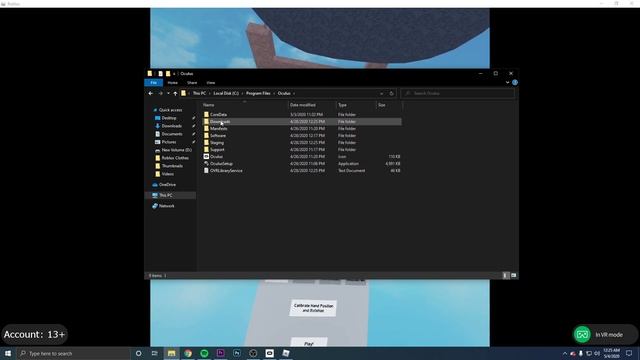Open Documents in Quick access
Screen dimensions: 640x360
point(172,134)
